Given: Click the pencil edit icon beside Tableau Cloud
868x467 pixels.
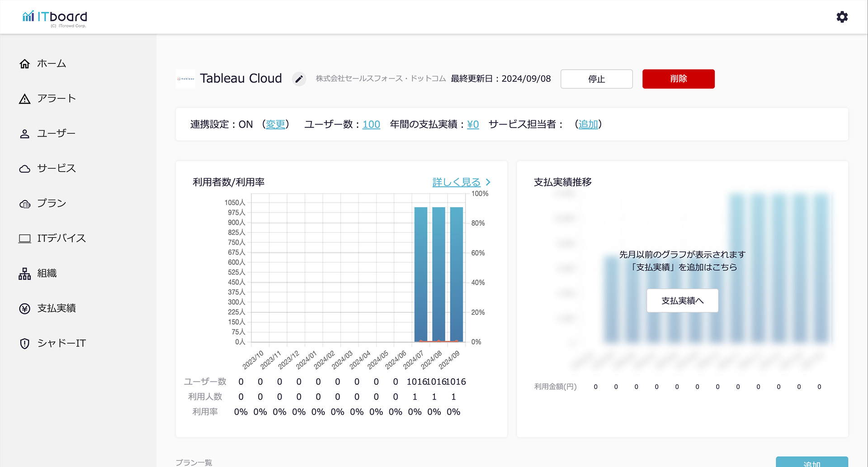Looking at the screenshot, I should [x=299, y=79].
